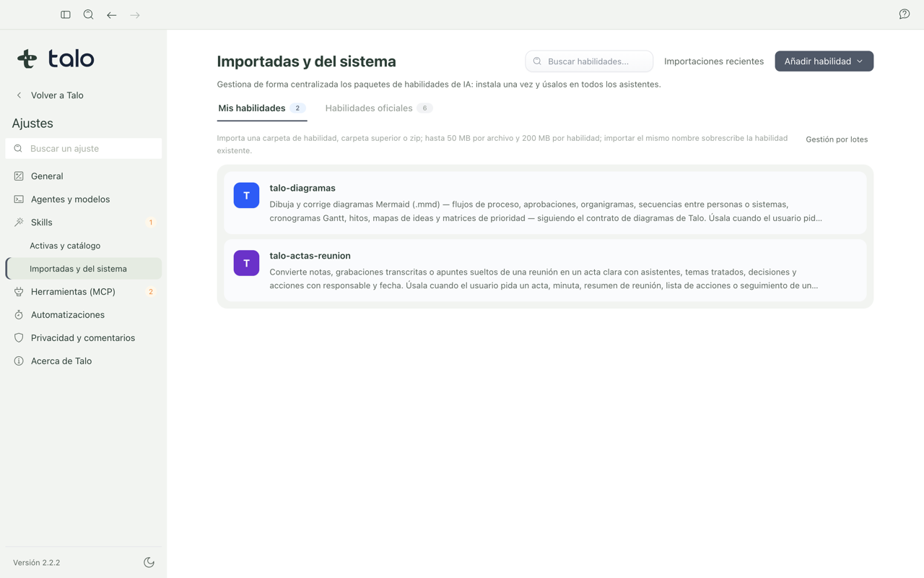Open Acerca de Talo

point(84,361)
